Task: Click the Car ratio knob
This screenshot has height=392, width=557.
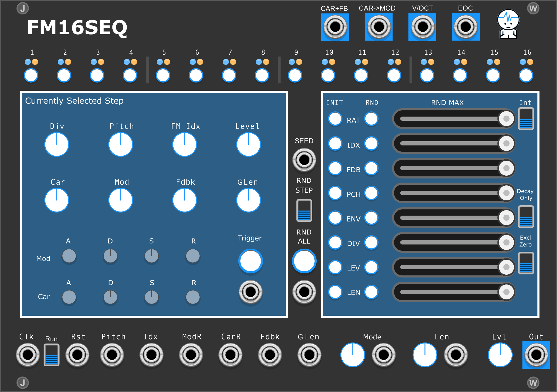Action: pyautogui.click(x=57, y=200)
